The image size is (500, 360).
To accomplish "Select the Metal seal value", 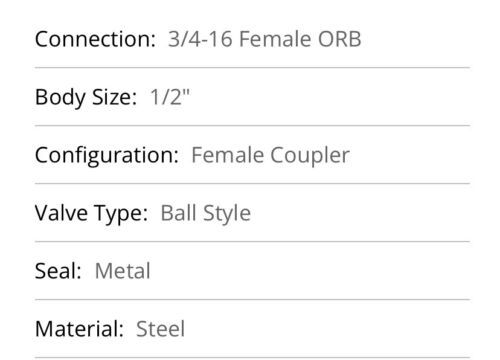I will tap(123, 271).
